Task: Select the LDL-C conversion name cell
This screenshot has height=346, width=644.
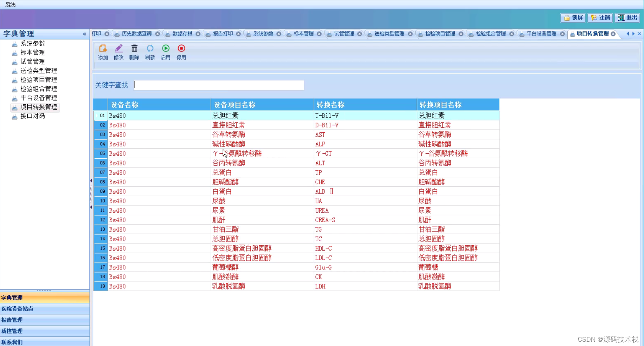Action: coord(365,258)
